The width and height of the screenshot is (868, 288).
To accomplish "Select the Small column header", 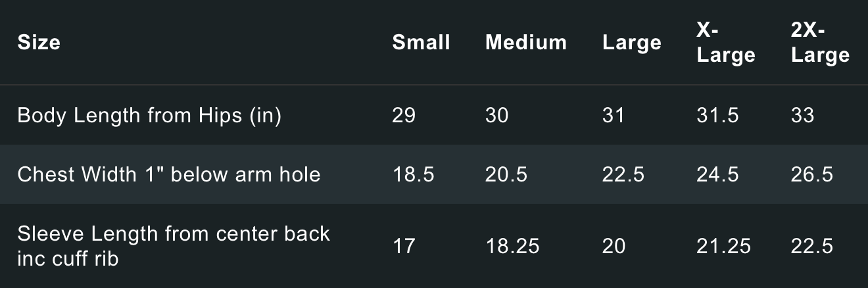I will [x=421, y=43].
